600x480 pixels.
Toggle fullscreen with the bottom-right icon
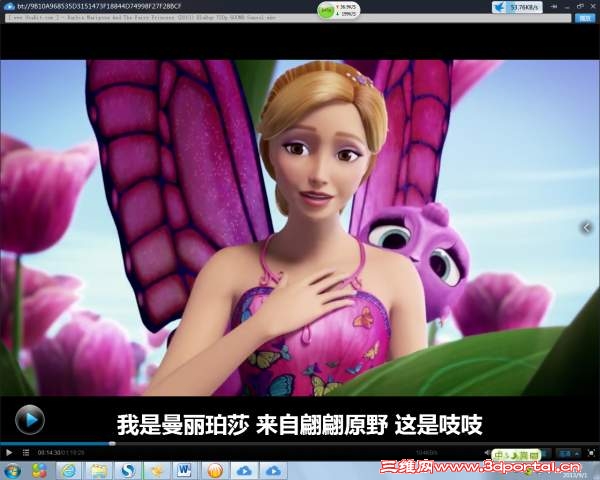[x=592, y=453]
